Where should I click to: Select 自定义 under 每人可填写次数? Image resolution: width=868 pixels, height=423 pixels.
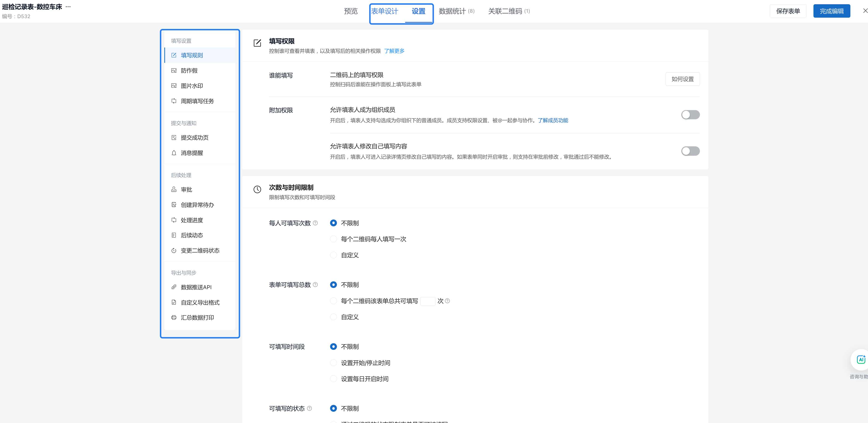(x=333, y=255)
